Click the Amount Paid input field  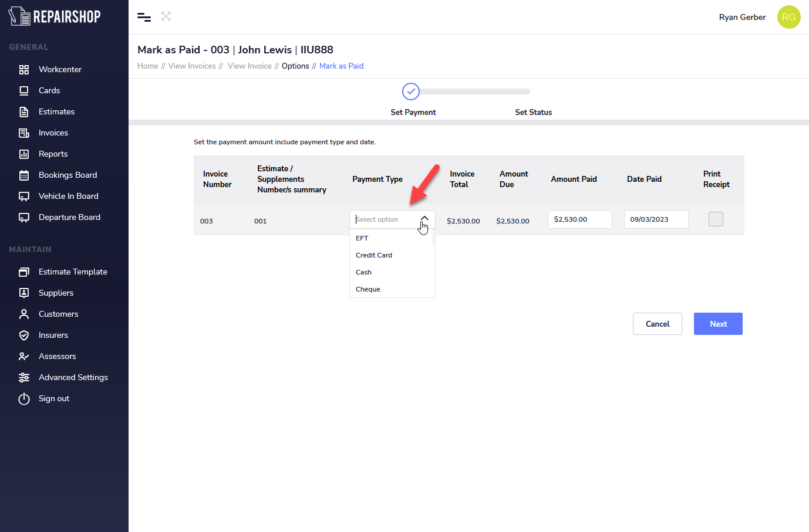coord(579,219)
